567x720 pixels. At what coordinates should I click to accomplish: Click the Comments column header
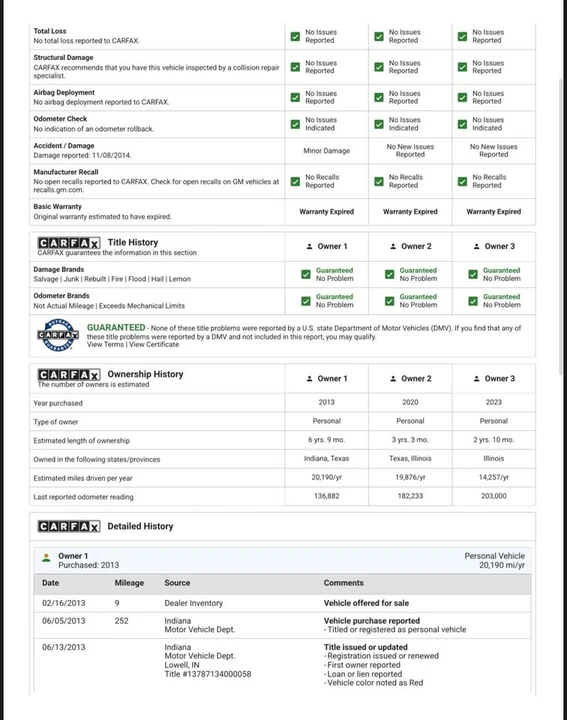(x=343, y=583)
